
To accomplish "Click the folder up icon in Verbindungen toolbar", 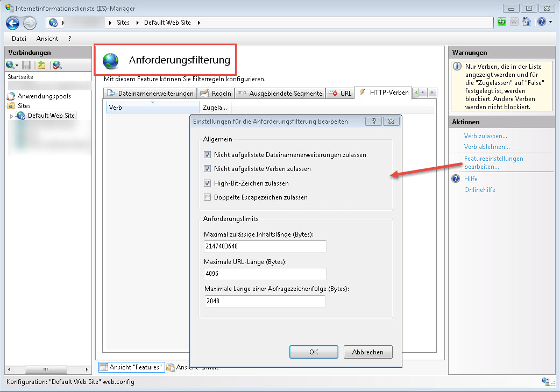I will [x=41, y=65].
